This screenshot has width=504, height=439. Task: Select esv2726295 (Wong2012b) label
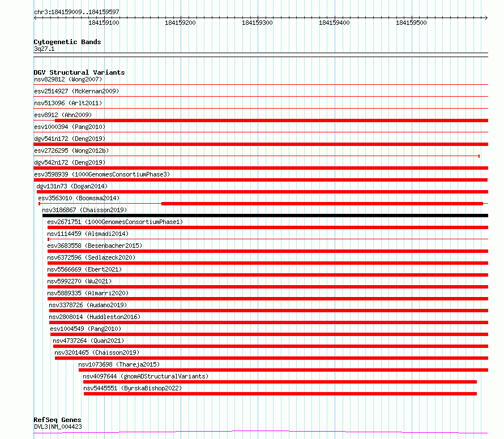point(71,150)
